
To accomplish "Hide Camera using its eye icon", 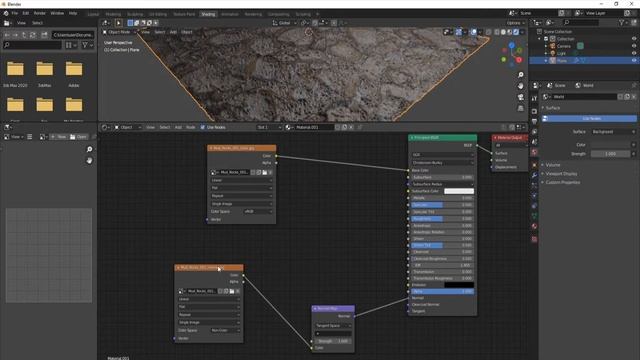I will [x=634, y=46].
